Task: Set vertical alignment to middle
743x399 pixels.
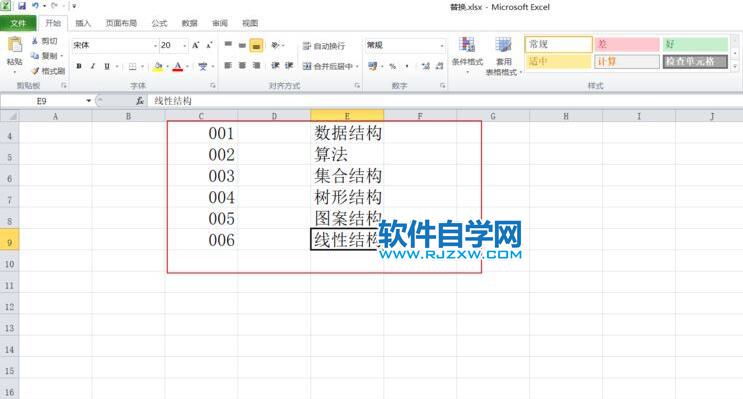Action: 242,45
